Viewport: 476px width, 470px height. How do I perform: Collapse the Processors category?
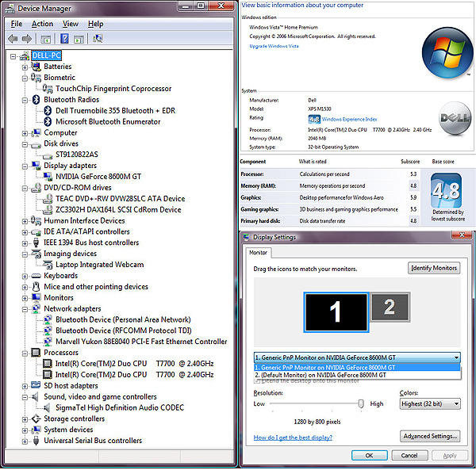pos(25,353)
